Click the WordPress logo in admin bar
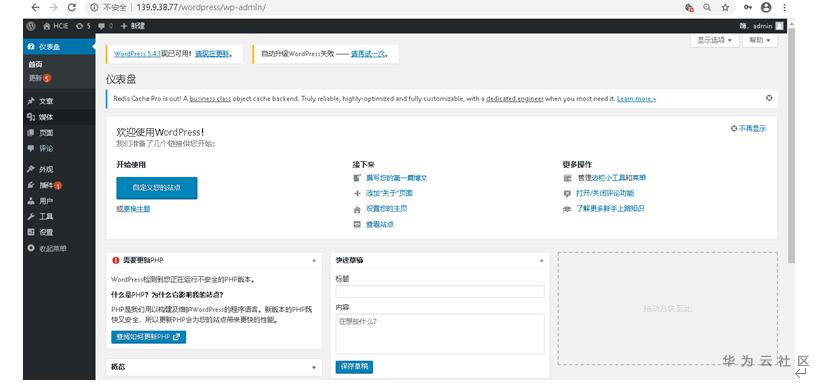The height and width of the screenshot is (383, 820). click(31, 26)
